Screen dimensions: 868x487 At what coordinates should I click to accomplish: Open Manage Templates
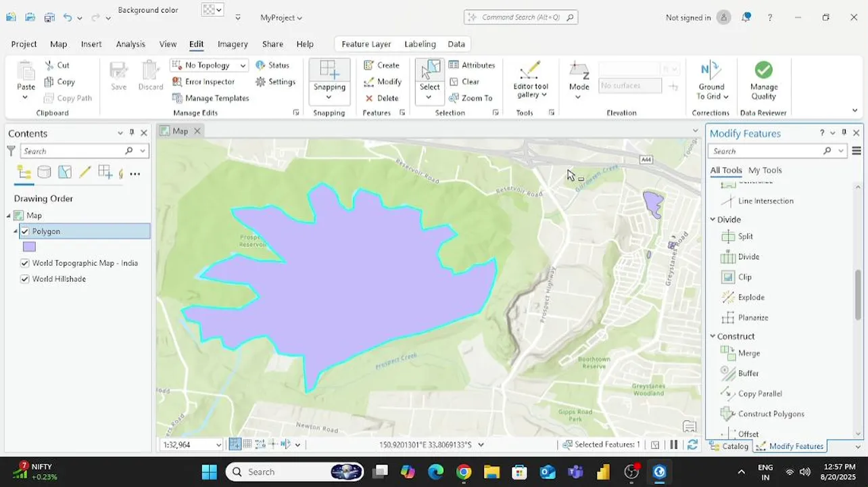(x=210, y=98)
